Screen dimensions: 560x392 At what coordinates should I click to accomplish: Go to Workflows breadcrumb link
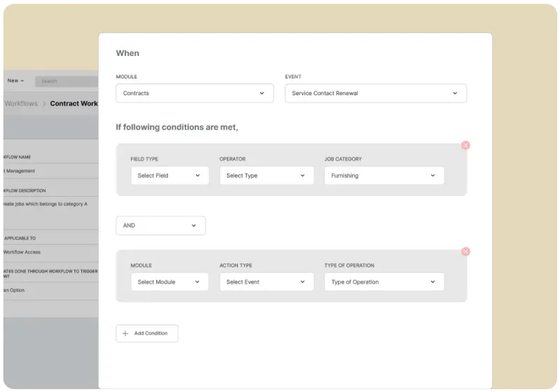point(21,104)
